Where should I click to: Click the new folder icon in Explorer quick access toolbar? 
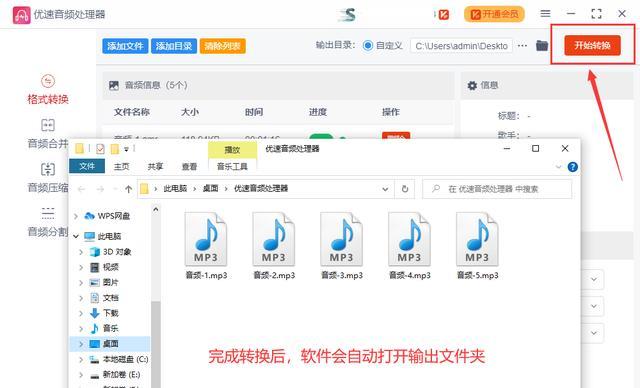115,149
